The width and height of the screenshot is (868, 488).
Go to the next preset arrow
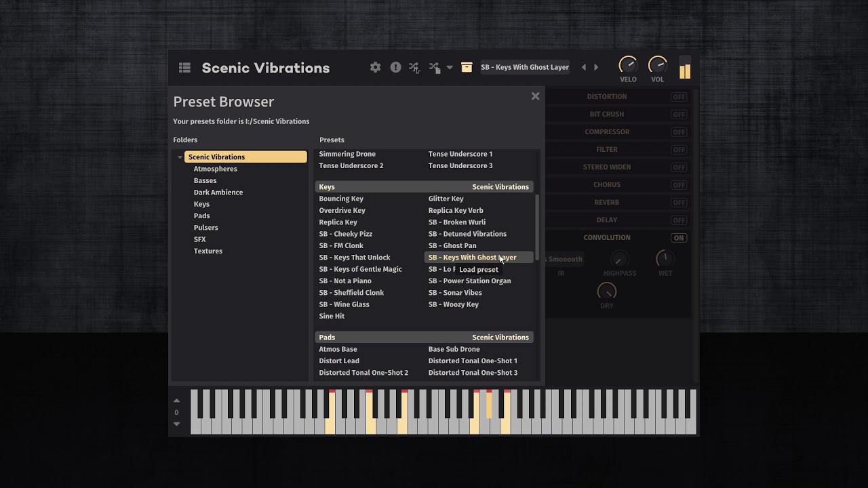pos(596,67)
